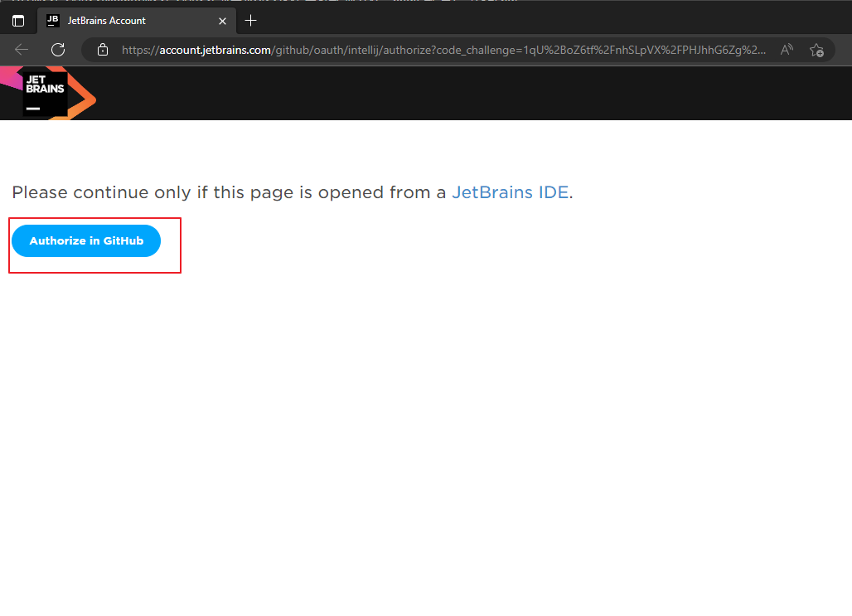The width and height of the screenshot is (852, 616).
Task: Select the JetBrains Account tab
Action: click(137, 21)
